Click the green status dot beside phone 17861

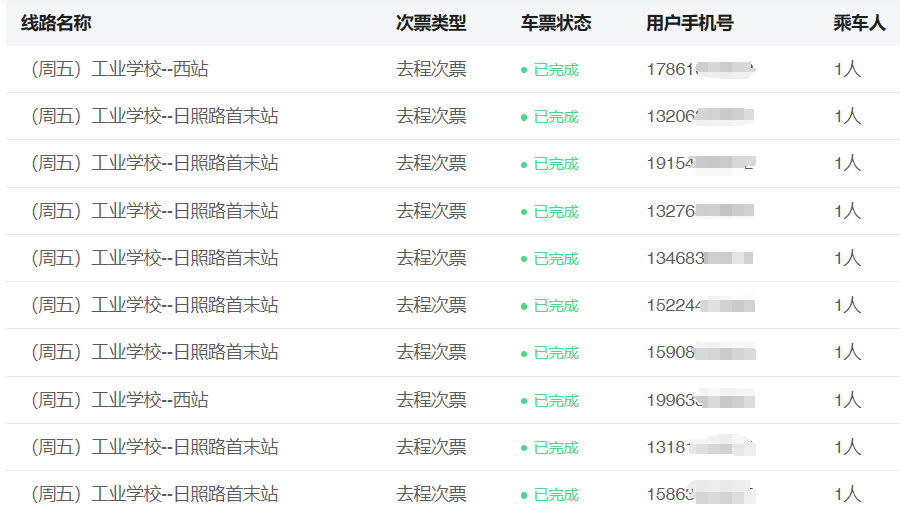point(524,71)
